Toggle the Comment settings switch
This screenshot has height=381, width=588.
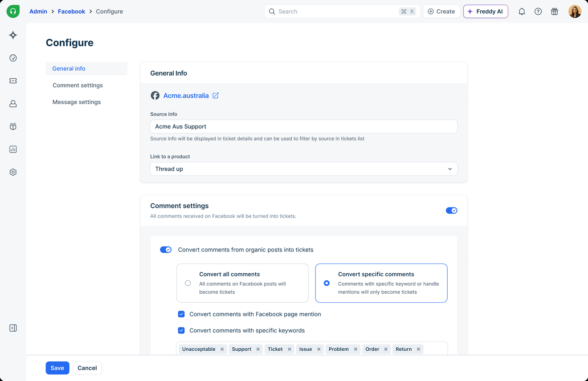(451, 211)
